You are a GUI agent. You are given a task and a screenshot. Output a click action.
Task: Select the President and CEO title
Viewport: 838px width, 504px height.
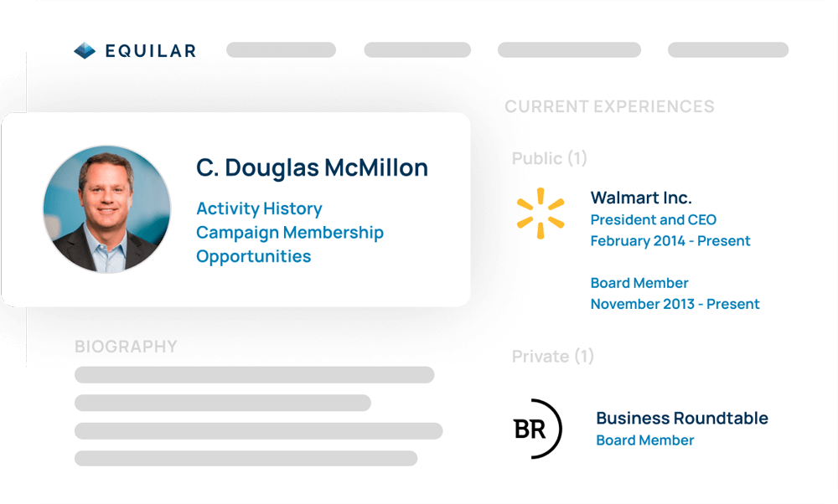click(x=654, y=219)
